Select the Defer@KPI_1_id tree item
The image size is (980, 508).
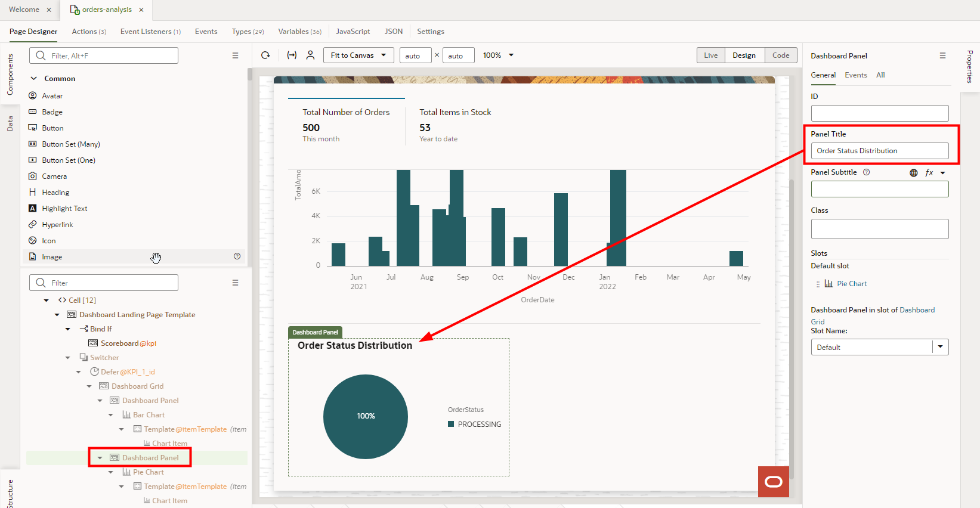coord(128,372)
